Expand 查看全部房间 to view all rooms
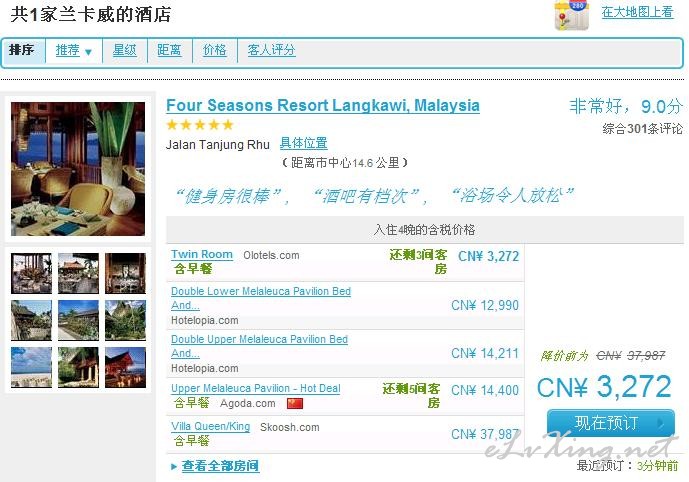The width and height of the screenshot is (689, 482). [x=220, y=466]
